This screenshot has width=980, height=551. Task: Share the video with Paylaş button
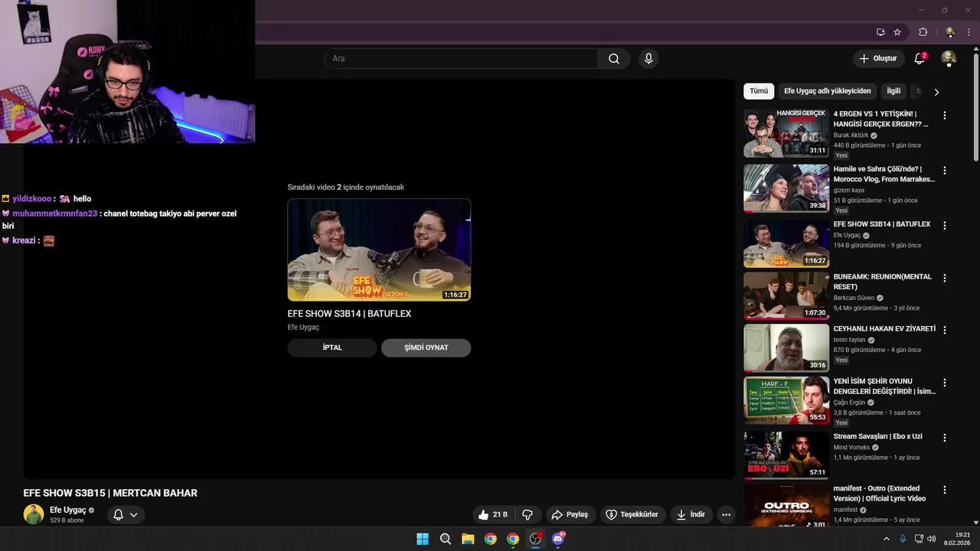point(570,515)
